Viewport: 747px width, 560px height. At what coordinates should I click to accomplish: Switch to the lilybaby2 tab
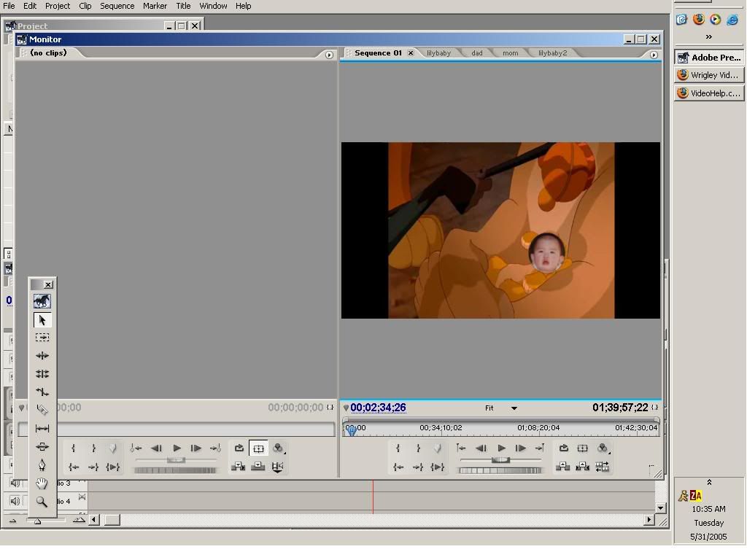tap(553, 52)
